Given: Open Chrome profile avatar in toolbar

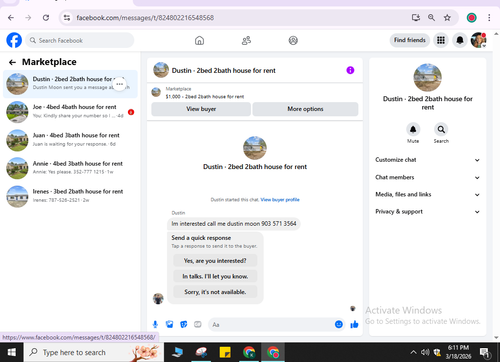Looking at the screenshot, I should tap(471, 18).
